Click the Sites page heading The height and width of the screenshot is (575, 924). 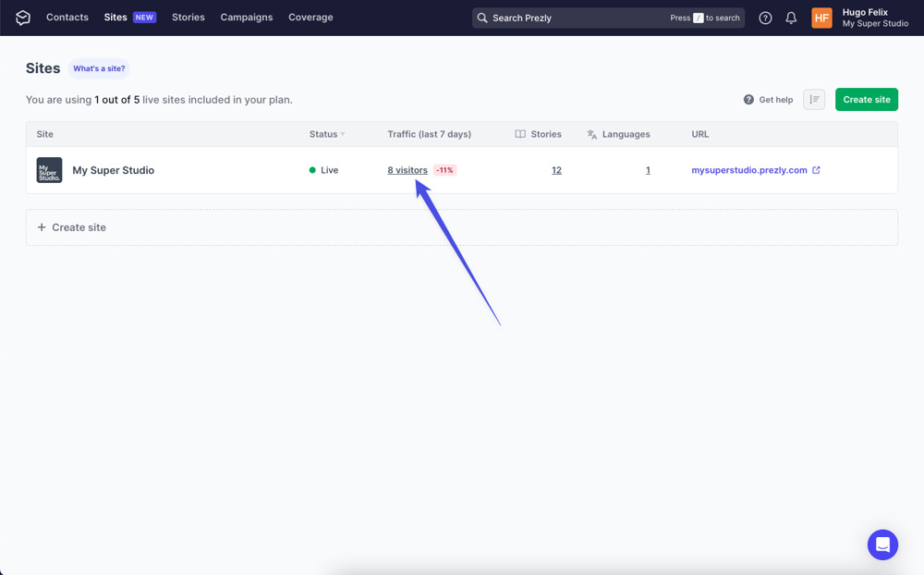click(x=43, y=68)
